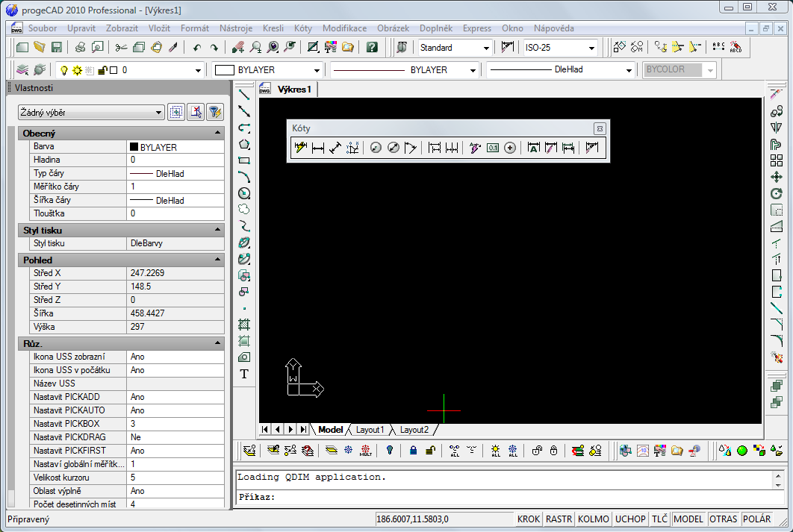Select the Rectangle drawing tool
This screenshot has width=793, height=532.
244,160
